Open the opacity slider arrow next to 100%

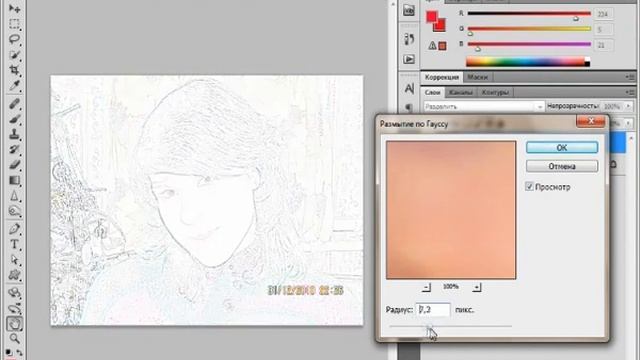[x=628, y=106]
